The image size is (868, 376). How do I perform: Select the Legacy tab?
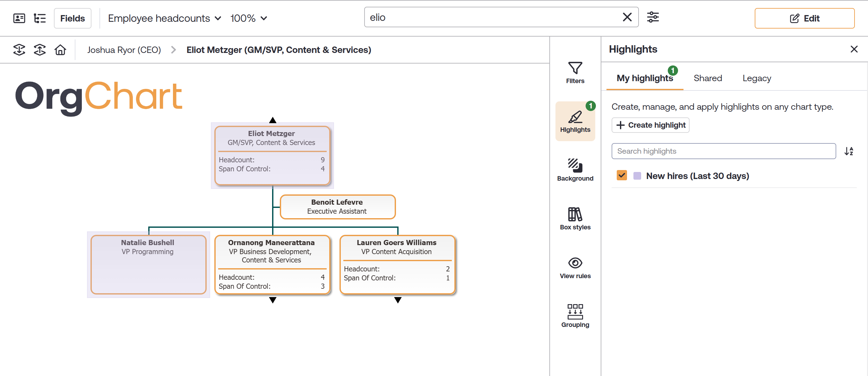(757, 78)
